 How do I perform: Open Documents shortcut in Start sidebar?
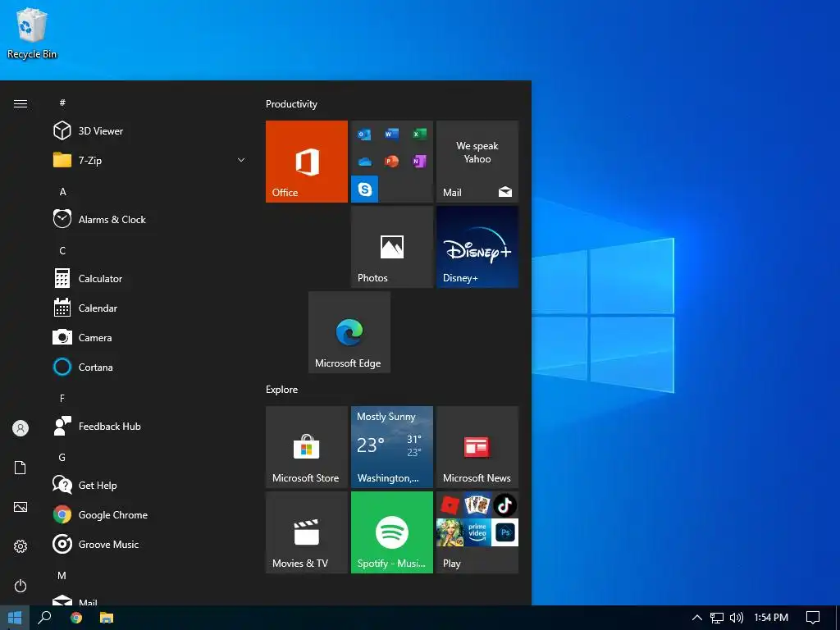point(21,468)
